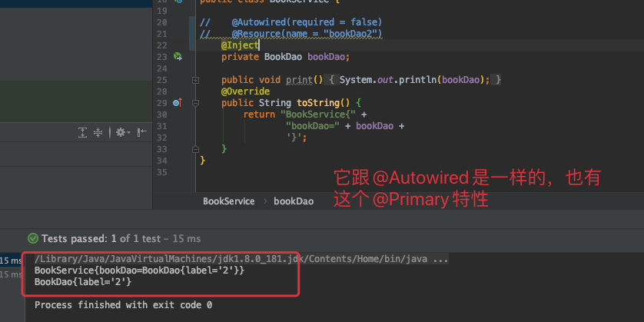Image resolution: width=644 pixels, height=322 pixels.
Task: Click BookService in the editor breadcrumb
Action: [x=229, y=201]
